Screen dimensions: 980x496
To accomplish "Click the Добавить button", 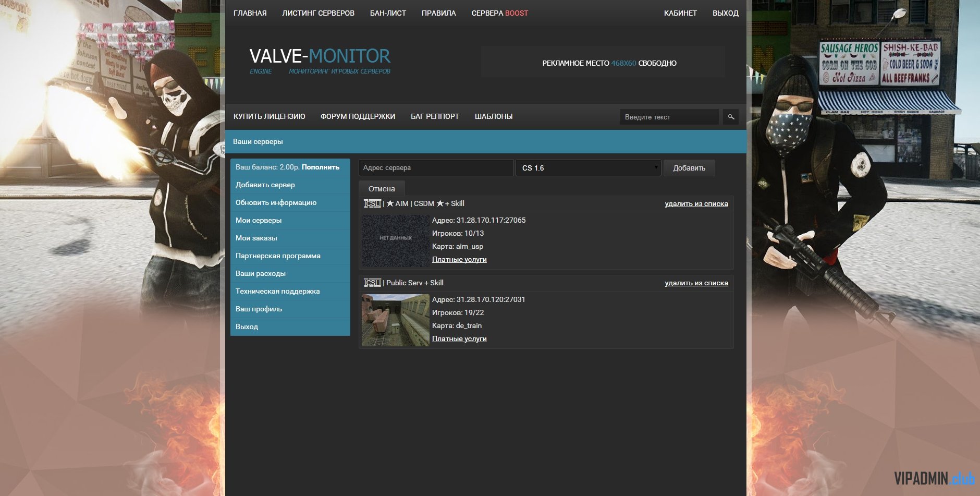I will 689,168.
